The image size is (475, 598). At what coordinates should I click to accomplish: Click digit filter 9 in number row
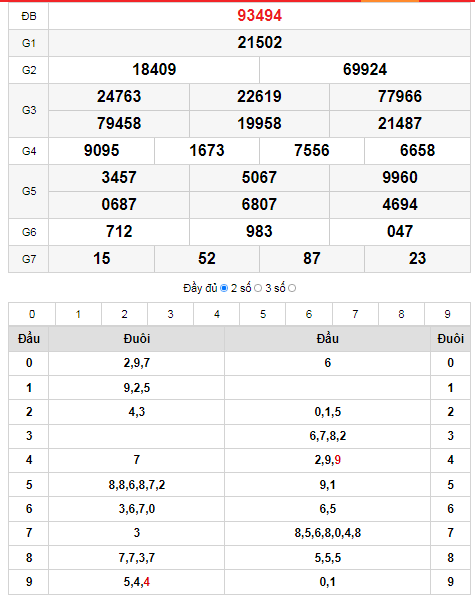point(448,314)
